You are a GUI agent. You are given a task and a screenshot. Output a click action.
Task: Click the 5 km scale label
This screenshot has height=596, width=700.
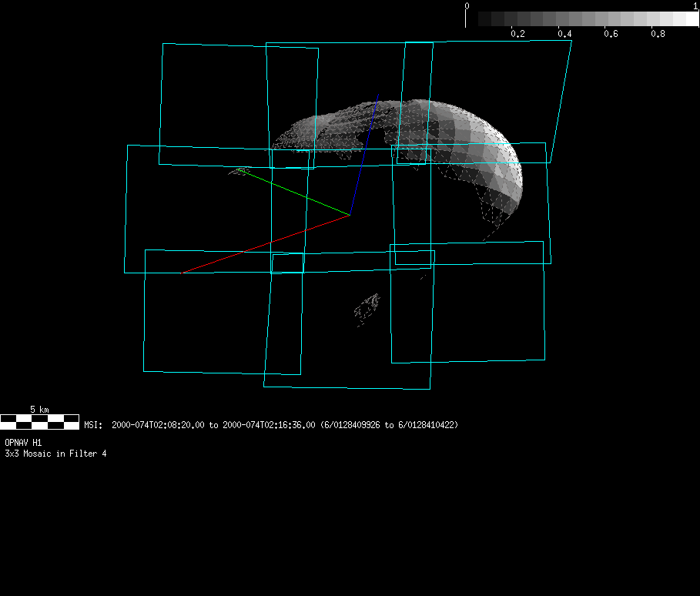click(39, 409)
